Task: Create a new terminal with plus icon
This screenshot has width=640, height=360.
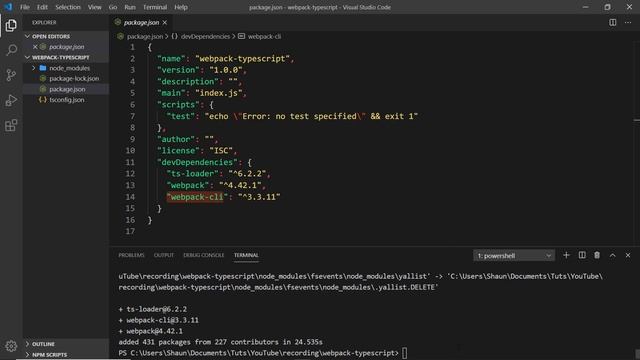Action: pyautogui.click(x=566, y=255)
